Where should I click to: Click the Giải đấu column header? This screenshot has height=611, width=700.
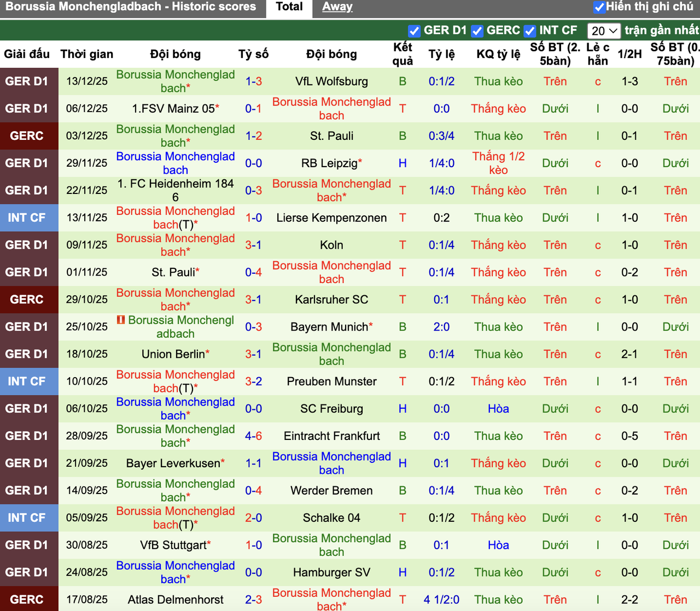tap(27, 54)
